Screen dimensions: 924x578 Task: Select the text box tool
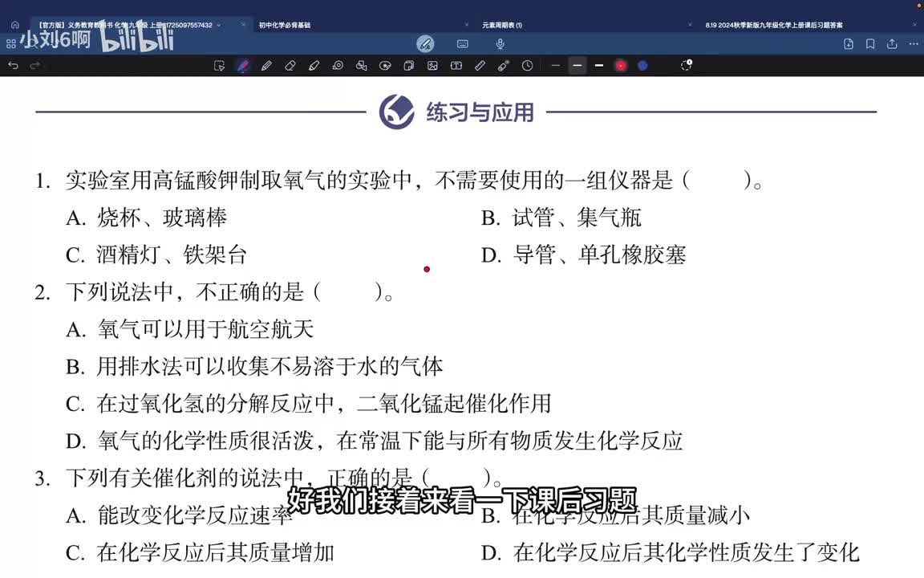click(x=456, y=66)
